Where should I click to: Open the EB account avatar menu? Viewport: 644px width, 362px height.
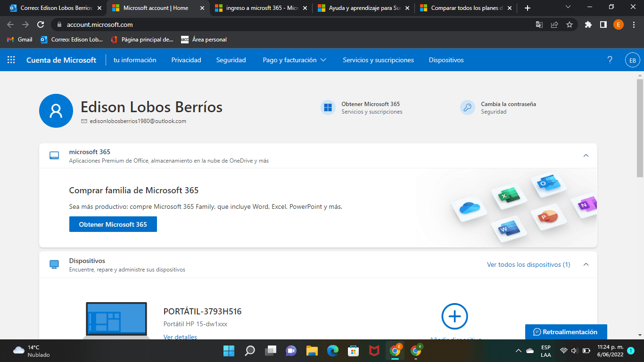pyautogui.click(x=632, y=60)
